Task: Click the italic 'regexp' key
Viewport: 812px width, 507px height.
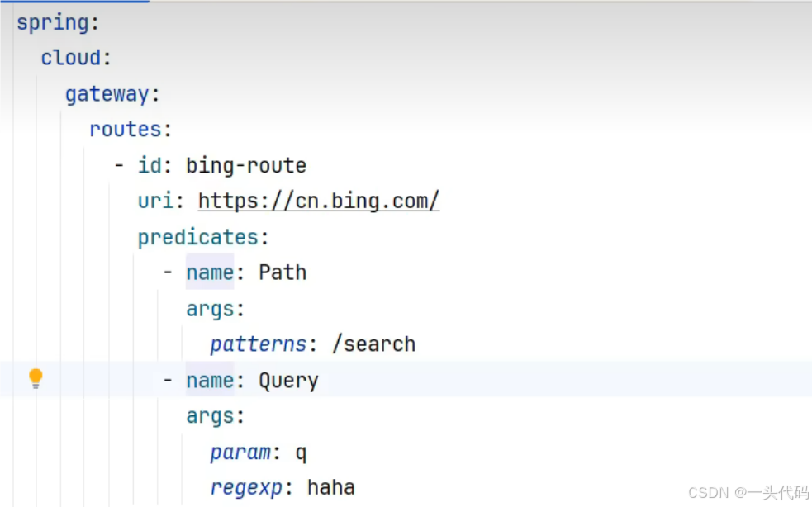Action: pyautogui.click(x=246, y=488)
